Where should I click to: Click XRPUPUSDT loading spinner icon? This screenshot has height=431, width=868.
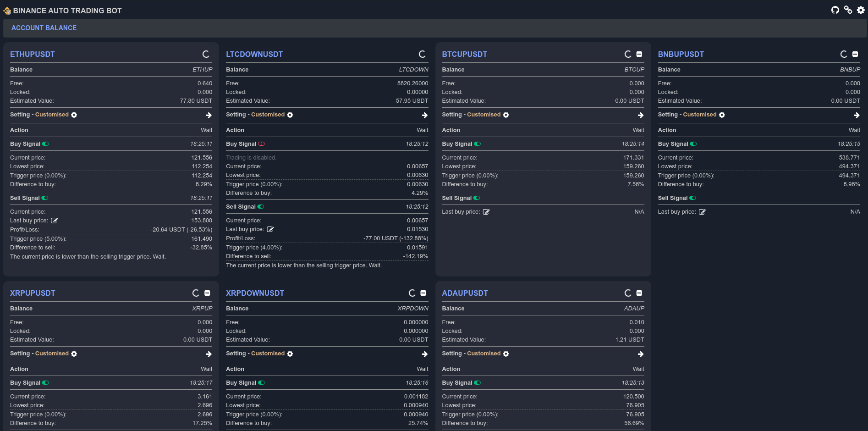[x=196, y=293]
